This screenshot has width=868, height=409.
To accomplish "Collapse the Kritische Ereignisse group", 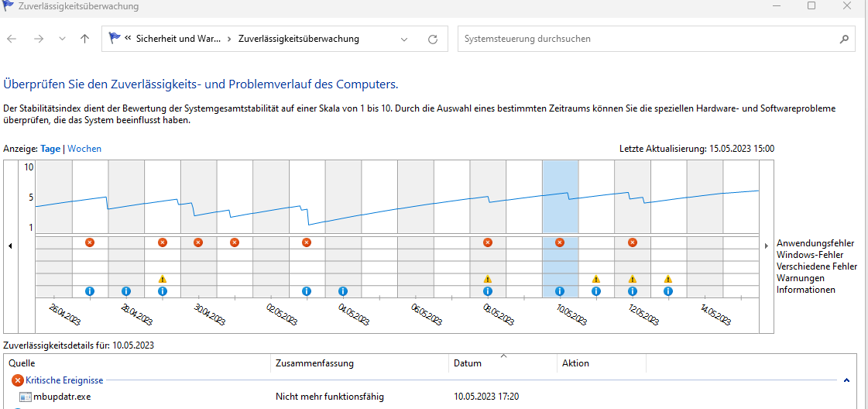I will pyautogui.click(x=846, y=380).
